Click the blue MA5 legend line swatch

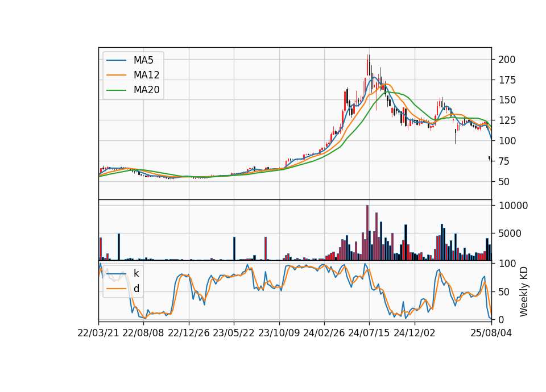(x=116, y=60)
